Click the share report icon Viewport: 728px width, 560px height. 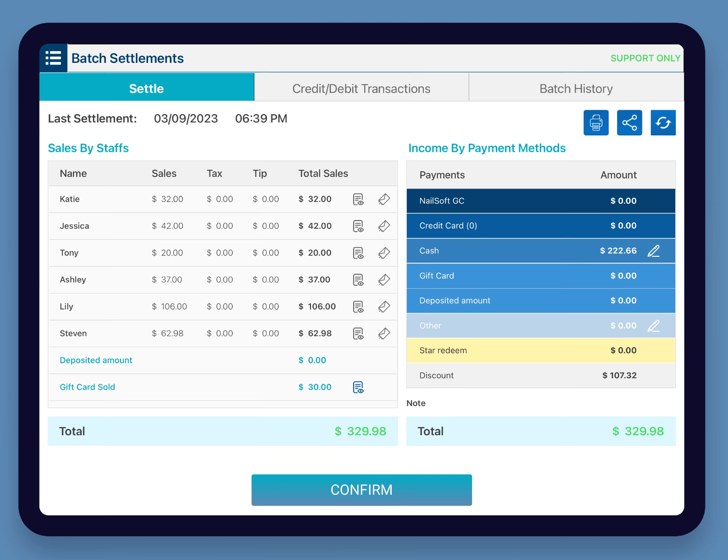(x=629, y=123)
